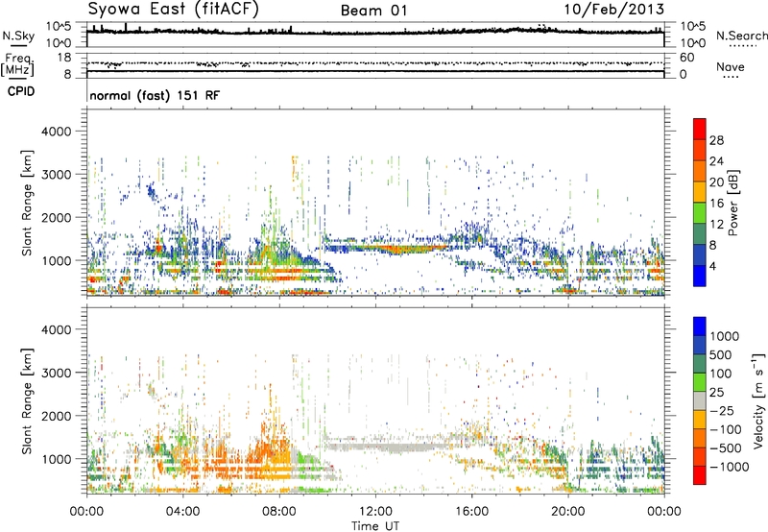Image resolution: width=768 pixels, height=532 pixels.
Task: Click the red bottom segment of Velocity colorbar
Action: [x=700, y=475]
